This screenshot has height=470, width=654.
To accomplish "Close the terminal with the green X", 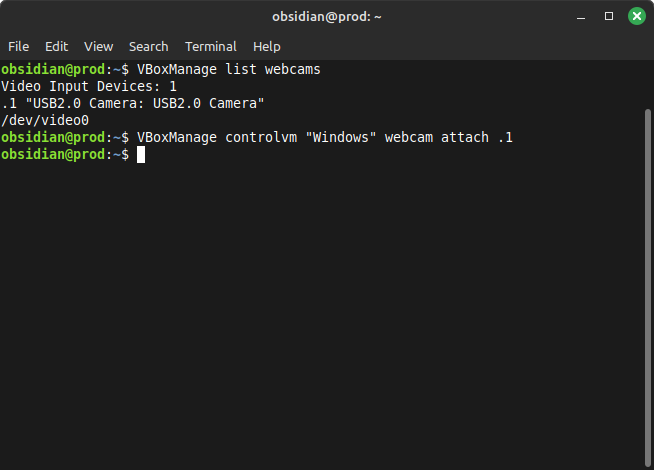I will pyautogui.click(x=636, y=16).
